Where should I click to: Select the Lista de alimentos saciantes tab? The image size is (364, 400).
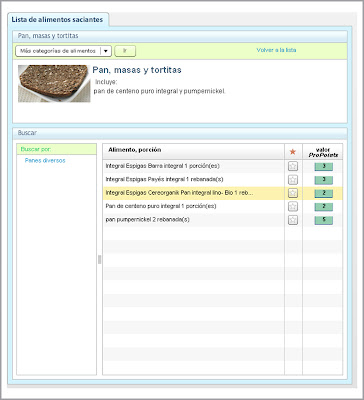click(57, 19)
